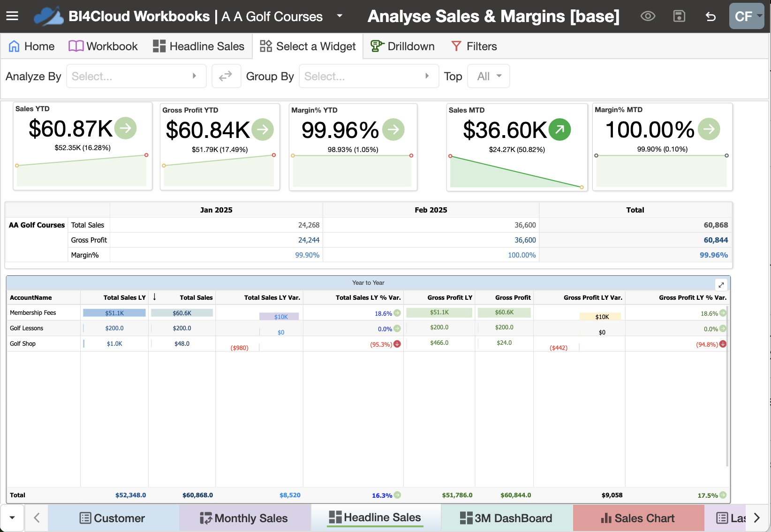Viewport: 771px width, 532px height.
Task: Click the Jan 2025 column header
Action: click(x=216, y=210)
